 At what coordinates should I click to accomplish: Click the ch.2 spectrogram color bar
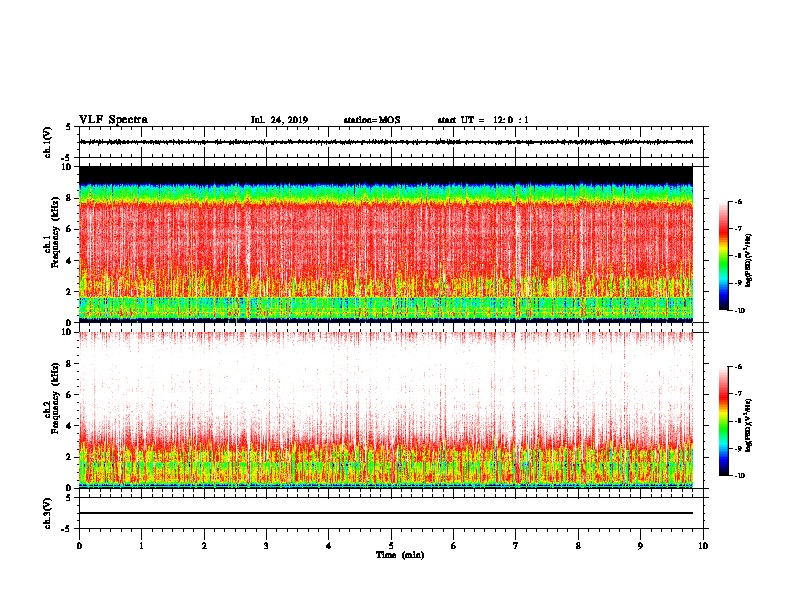723,421
